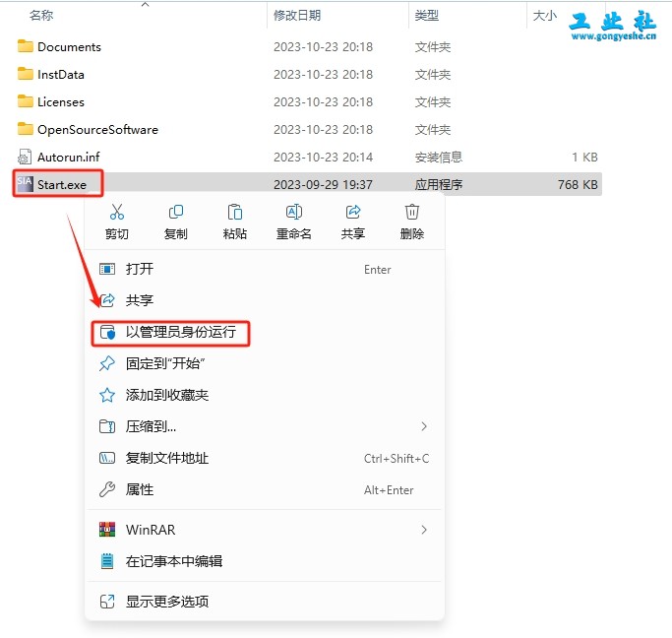Image resolution: width=672 pixels, height=638 pixels.
Task: Click the shield icon beside 以管理员身份运行
Action: [107, 332]
